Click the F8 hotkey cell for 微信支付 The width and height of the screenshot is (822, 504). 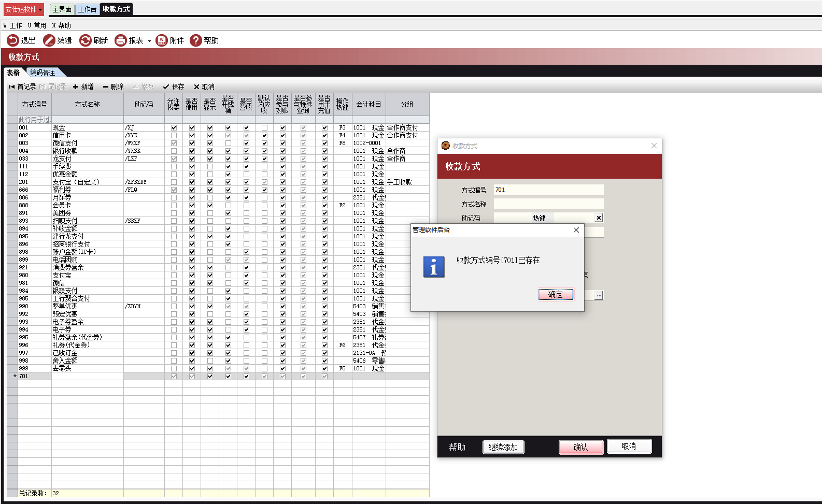pos(343,143)
